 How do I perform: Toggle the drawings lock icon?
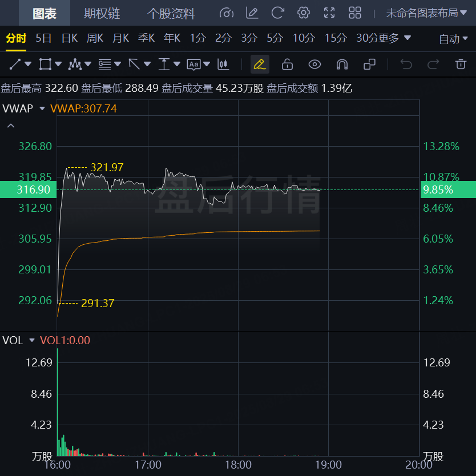[x=287, y=64]
